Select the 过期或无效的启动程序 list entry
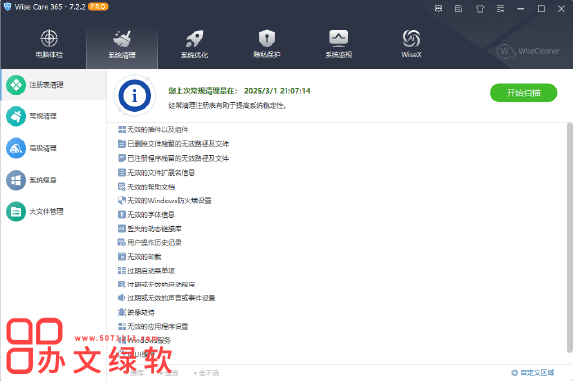Viewport: 573px width, 382px height. 157,284
